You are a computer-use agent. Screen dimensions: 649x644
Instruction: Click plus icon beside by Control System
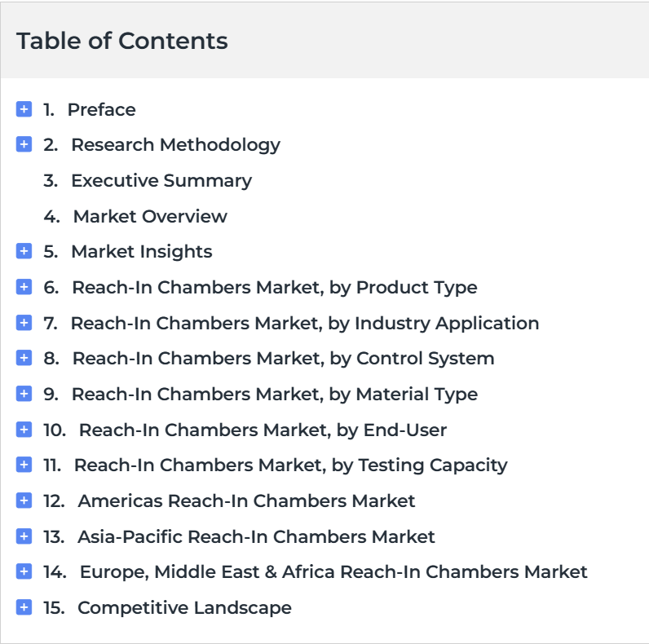[24, 358]
